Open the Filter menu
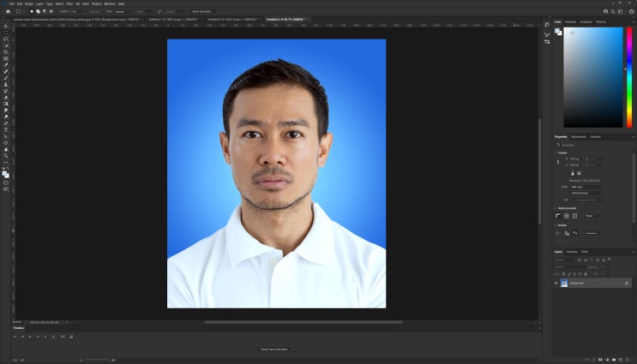 click(x=69, y=3)
